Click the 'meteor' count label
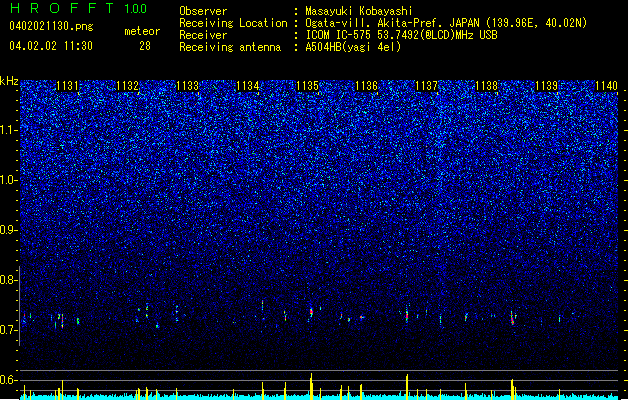 click(x=142, y=31)
